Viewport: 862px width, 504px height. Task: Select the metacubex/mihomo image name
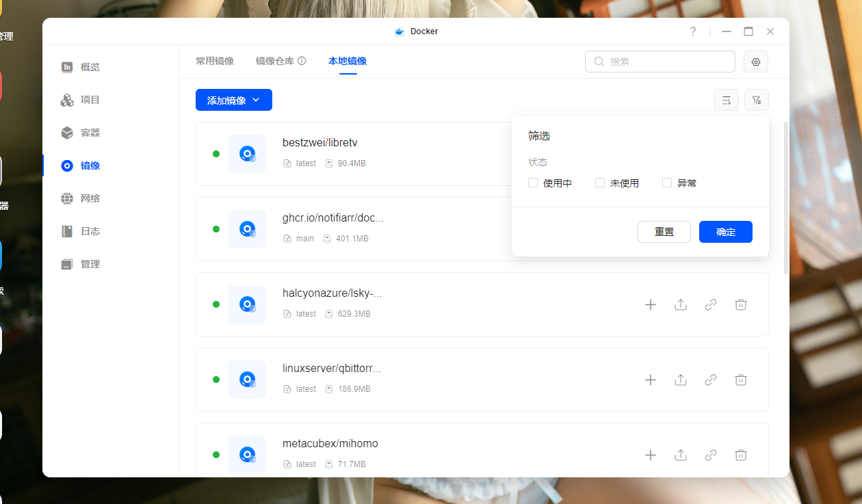point(330,444)
